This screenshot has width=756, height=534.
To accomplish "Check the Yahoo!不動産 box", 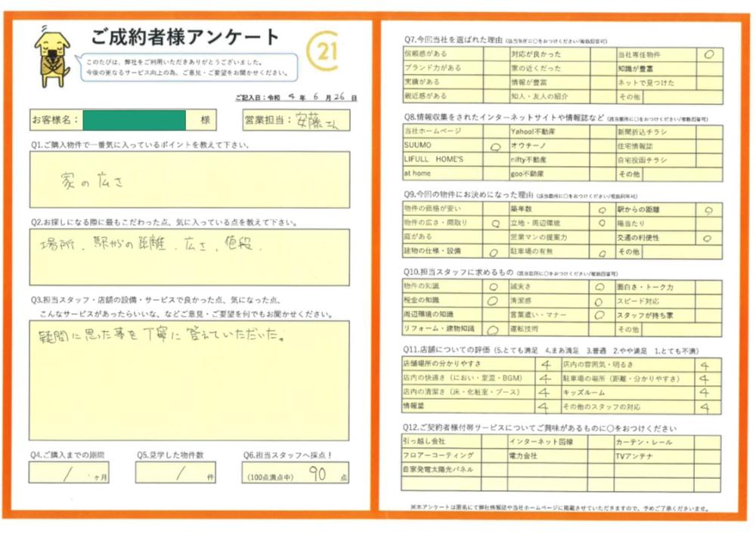I will (603, 131).
